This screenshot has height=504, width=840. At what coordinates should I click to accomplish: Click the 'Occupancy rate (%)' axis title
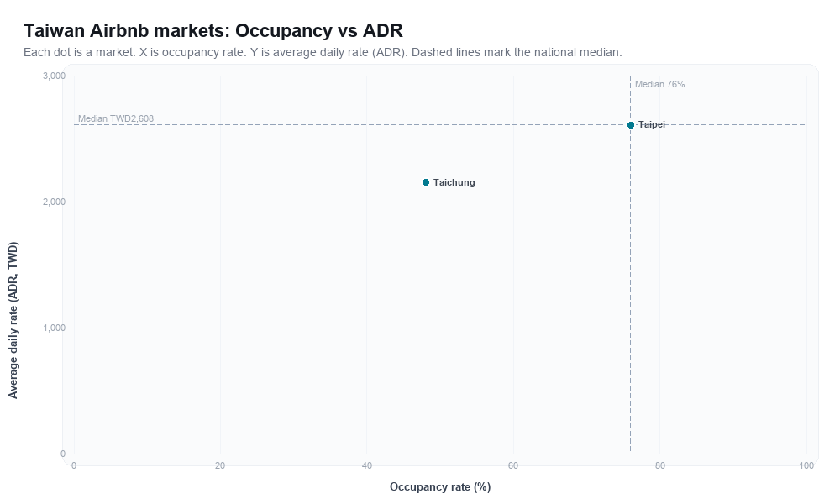(x=440, y=486)
